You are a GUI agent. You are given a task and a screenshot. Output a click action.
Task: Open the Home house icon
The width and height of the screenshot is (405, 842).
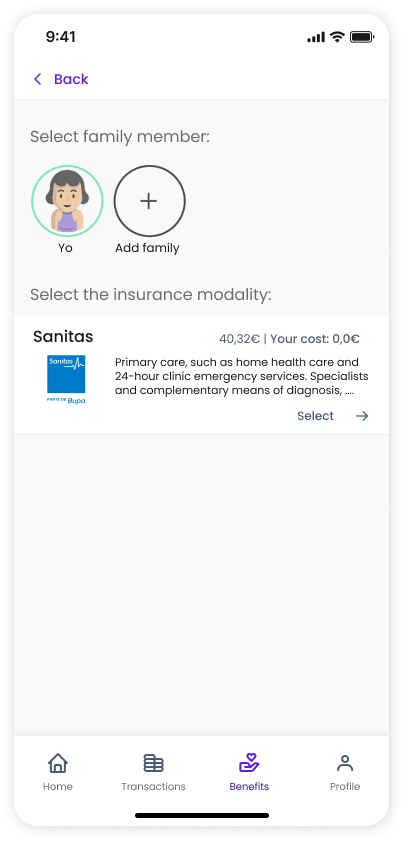[58, 763]
